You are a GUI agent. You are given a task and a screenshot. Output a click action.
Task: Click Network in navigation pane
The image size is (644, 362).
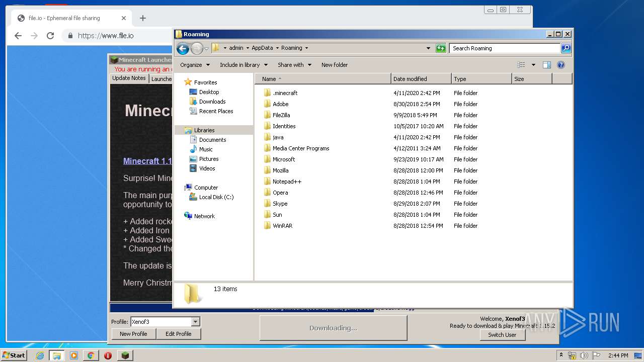tap(204, 216)
